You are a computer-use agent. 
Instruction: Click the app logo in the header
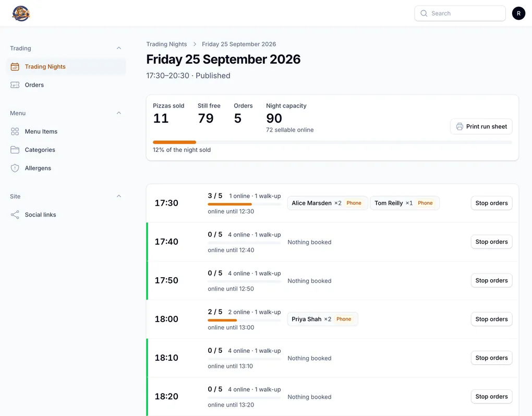coord(21,14)
